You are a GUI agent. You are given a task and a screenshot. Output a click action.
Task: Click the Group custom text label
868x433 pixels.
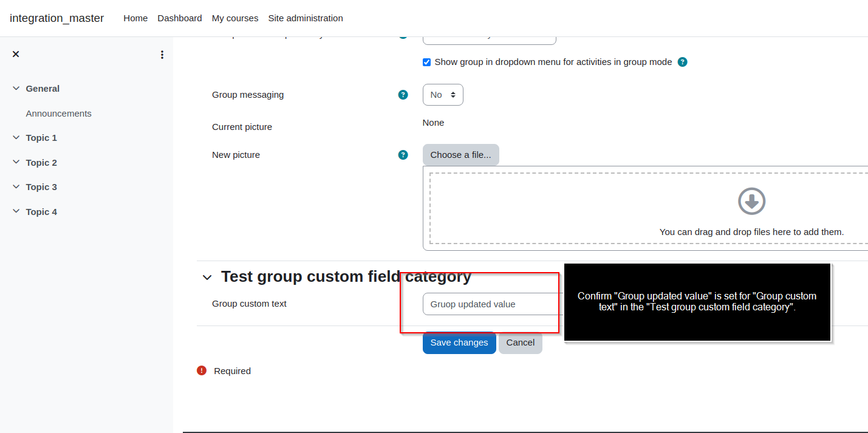pyautogui.click(x=249, y=304)
